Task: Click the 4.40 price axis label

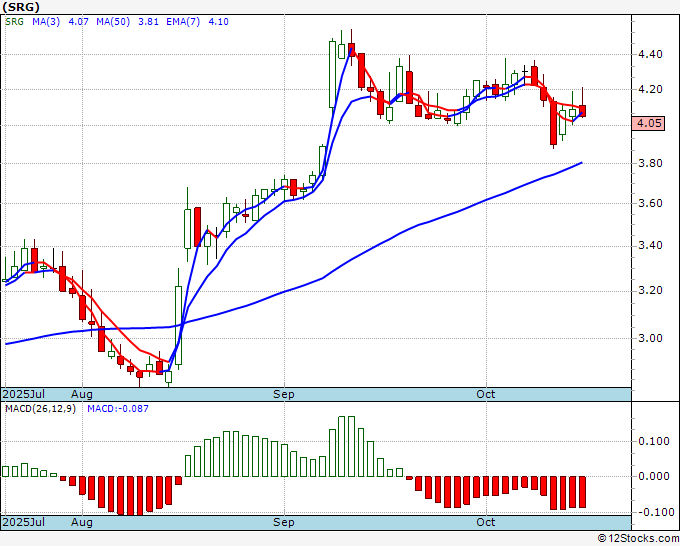Action: [x=650, y=54]
